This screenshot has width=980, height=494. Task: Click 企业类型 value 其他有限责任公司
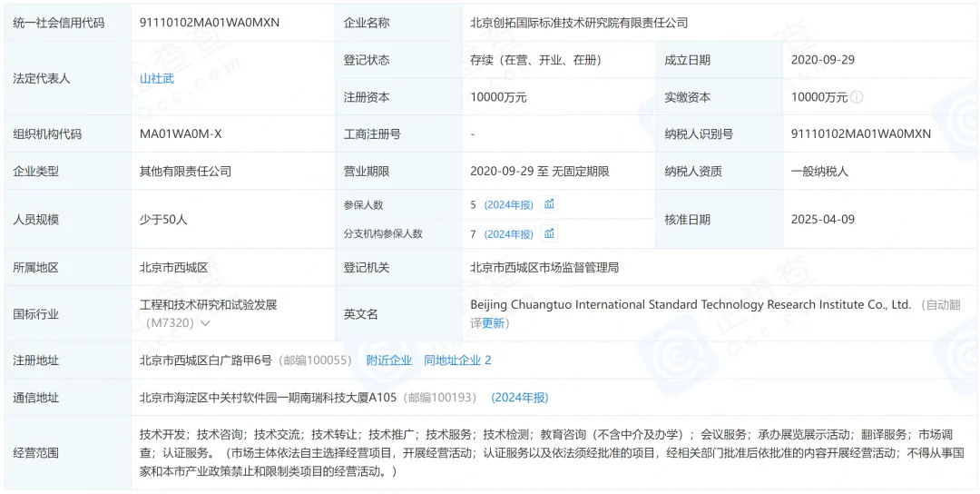185,171
